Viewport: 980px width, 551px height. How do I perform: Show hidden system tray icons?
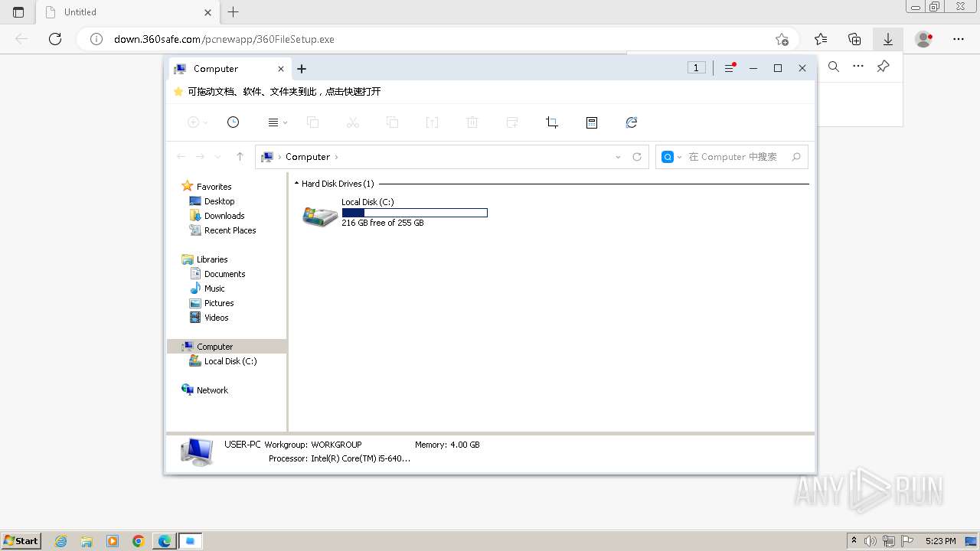click(854, 541)
